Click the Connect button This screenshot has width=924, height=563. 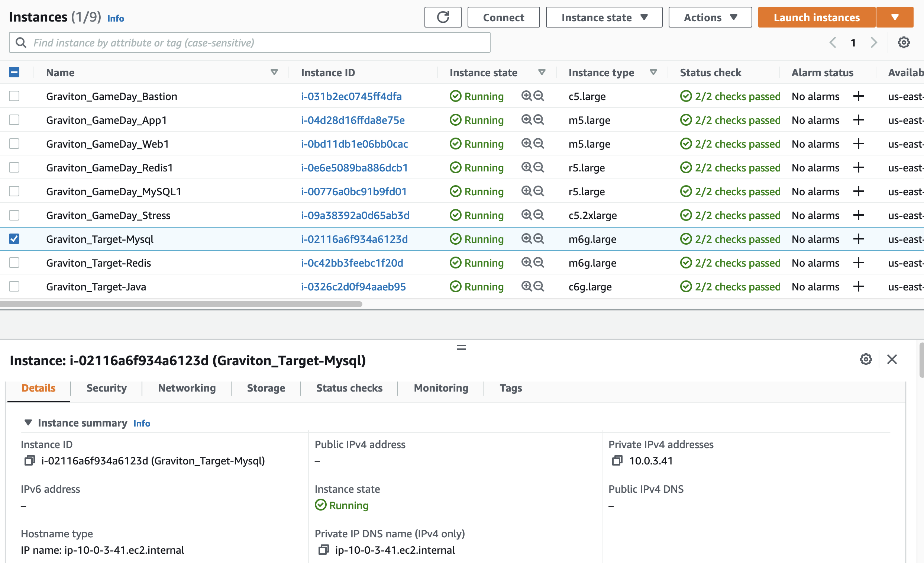pos(503,17)
